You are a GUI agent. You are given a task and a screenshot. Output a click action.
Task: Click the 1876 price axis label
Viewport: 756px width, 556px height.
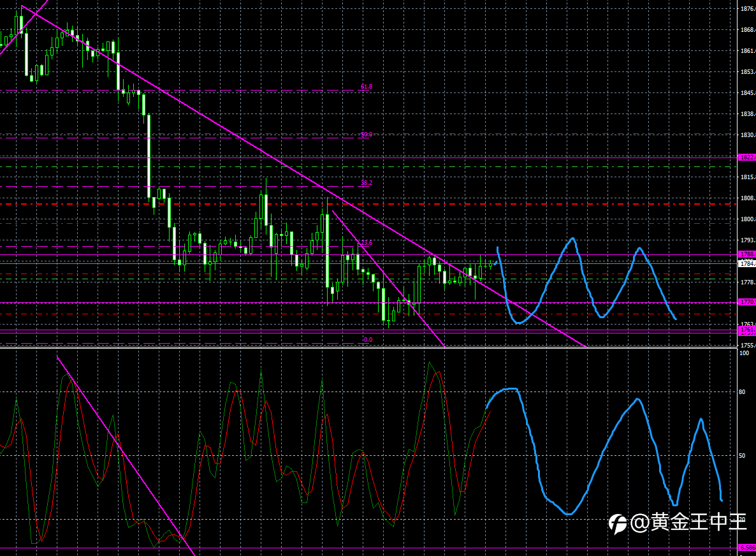tap(748, 9)
